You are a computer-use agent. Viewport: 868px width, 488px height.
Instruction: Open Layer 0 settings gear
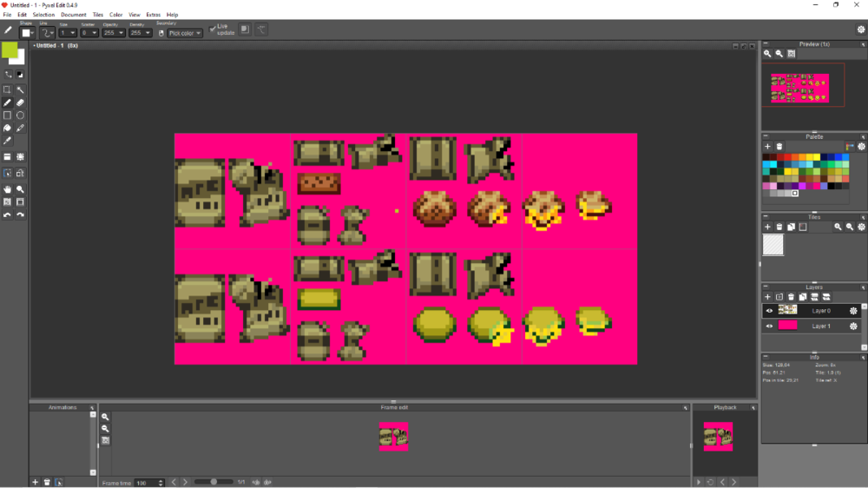tap(853, 311)
